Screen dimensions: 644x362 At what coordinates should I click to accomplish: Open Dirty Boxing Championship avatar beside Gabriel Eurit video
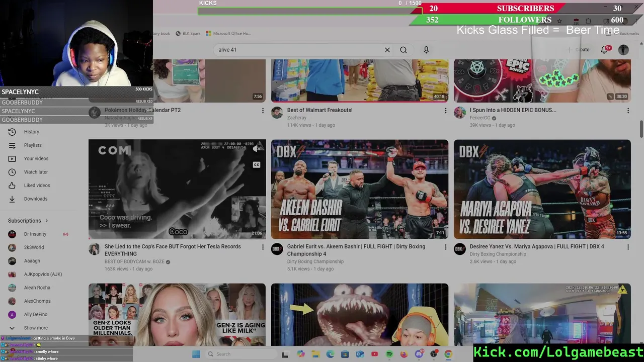pos(277,249)
